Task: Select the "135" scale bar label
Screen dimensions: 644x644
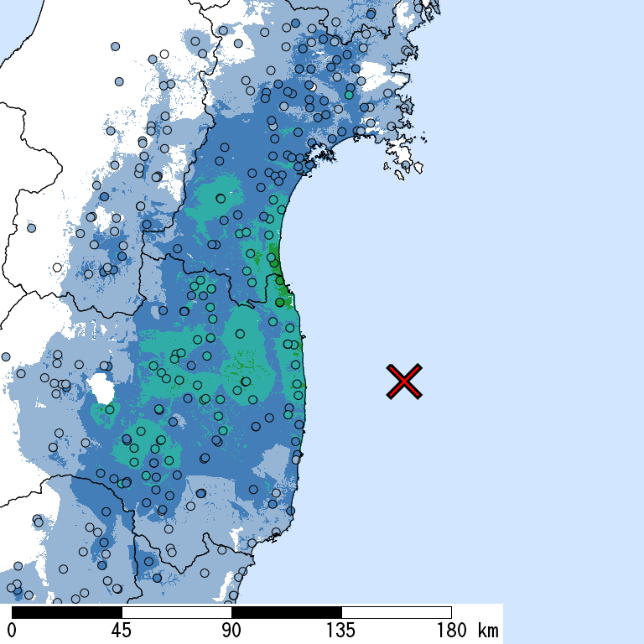Action: click(x=341, y=631)
